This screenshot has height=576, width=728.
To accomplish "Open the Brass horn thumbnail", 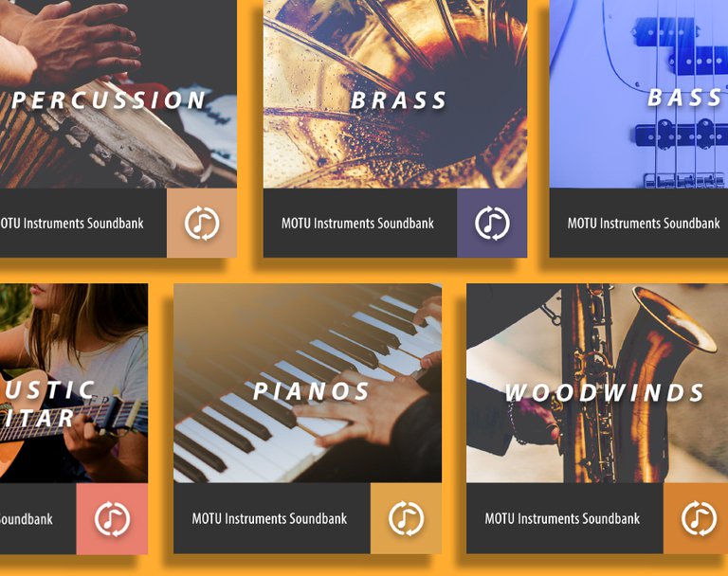I will click(395, 94).
